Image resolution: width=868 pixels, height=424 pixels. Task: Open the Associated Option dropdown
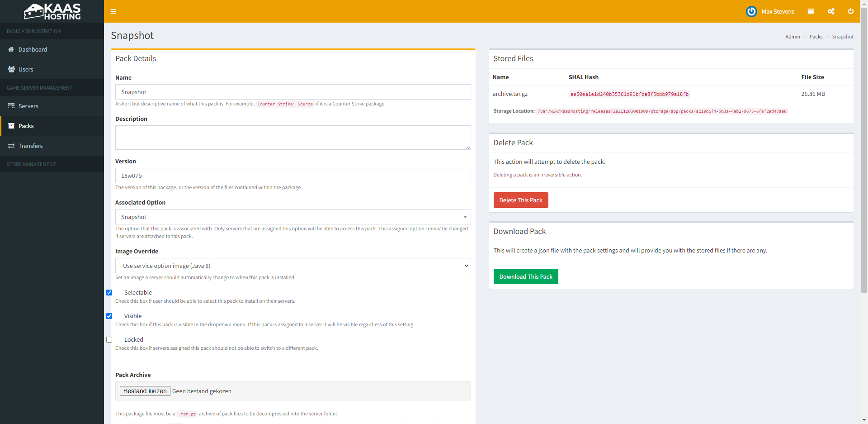click(x=292, y=217)
